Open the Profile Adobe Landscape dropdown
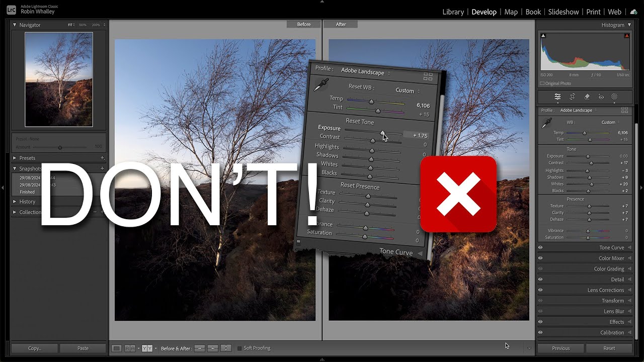644x362 pixels. pos(579,110)
